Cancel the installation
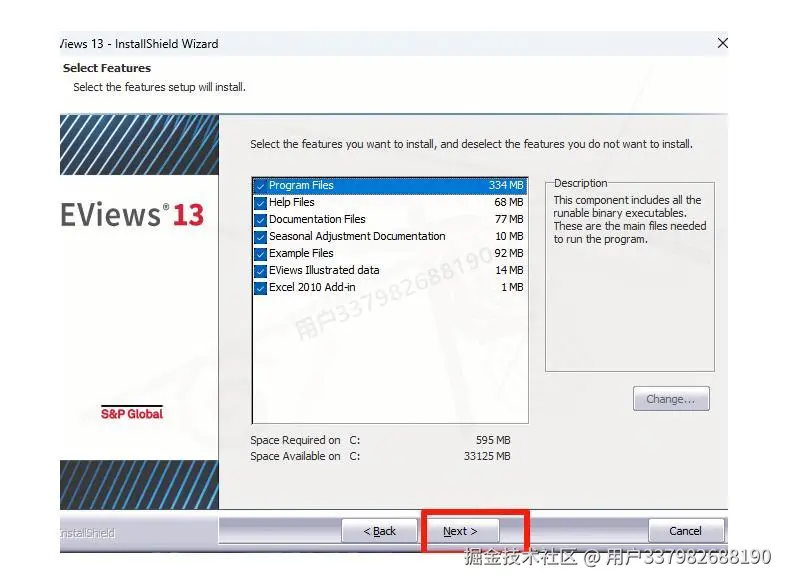The width and height of the screenshot is (788, 584). coord(685,531)
